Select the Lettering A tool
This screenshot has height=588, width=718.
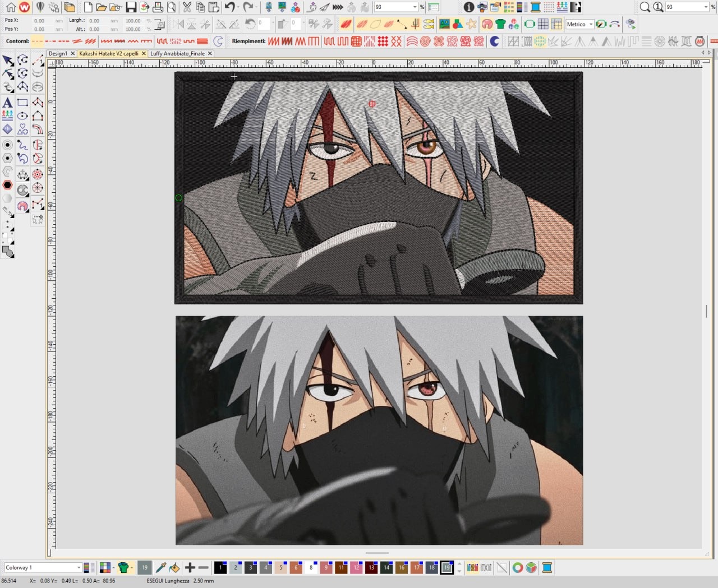7,102
